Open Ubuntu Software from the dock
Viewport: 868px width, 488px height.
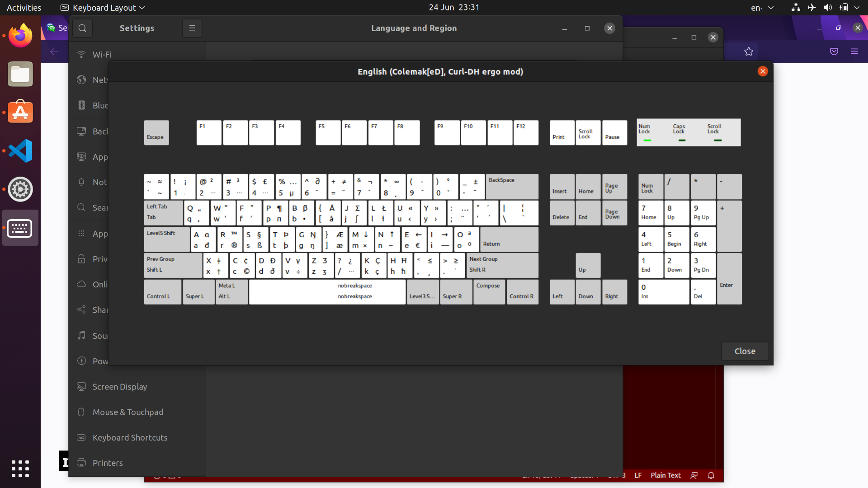point(20,112)
